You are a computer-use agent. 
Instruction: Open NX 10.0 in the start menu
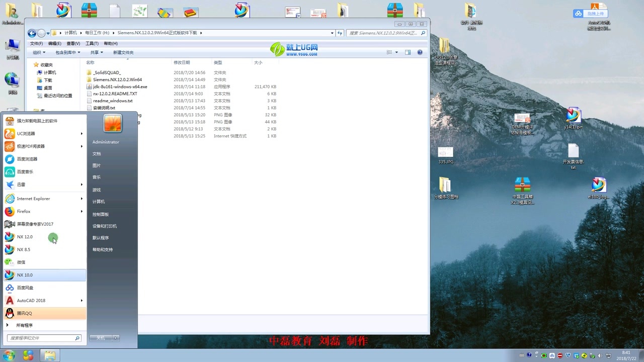(45, 275)
